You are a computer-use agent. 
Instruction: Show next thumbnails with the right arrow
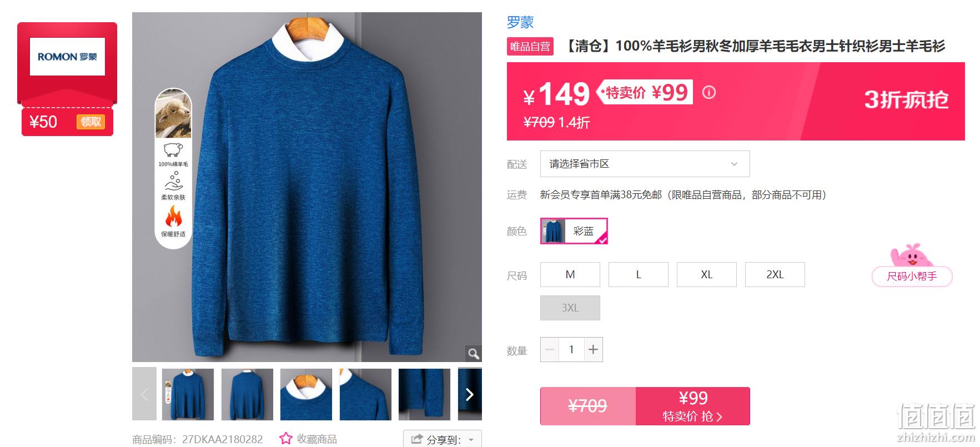point(470,394)
